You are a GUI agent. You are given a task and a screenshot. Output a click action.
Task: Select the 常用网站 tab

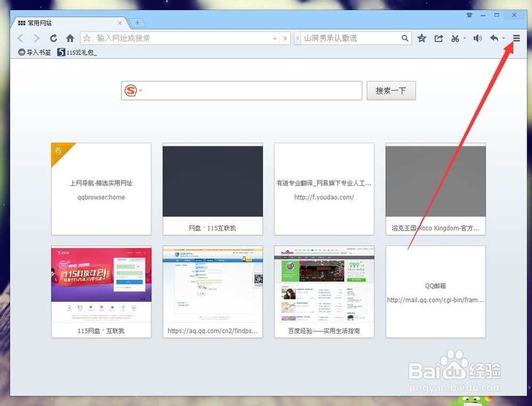pyautogui.click(x=70, y=23)
